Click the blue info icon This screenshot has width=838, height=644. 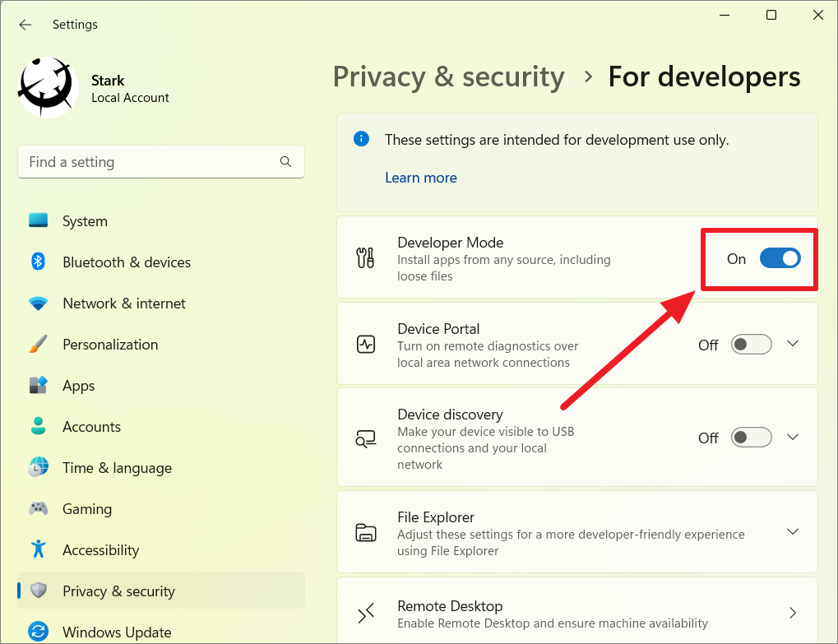361,139
